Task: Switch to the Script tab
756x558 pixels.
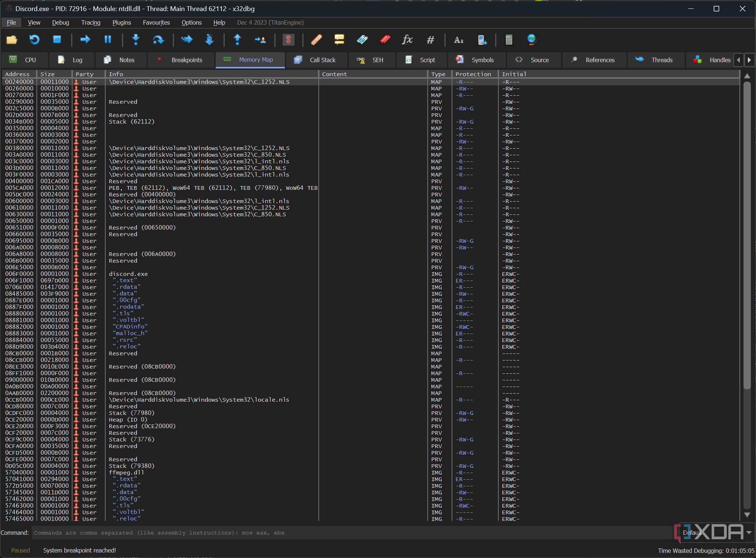Action: coord(422,60)
